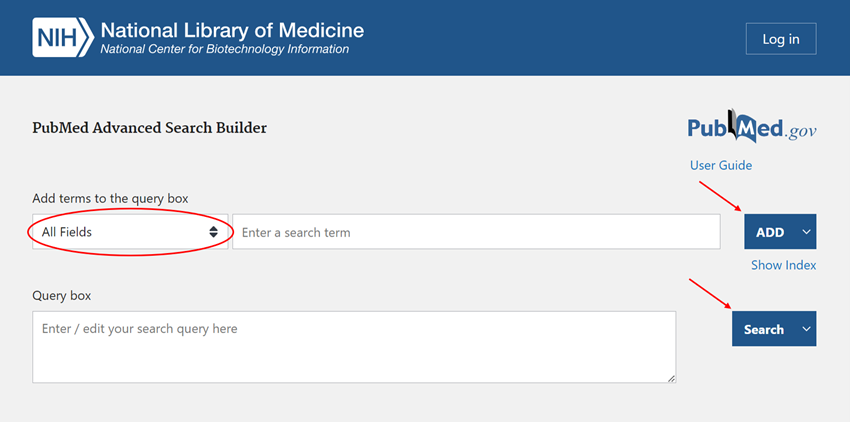The height and width of the screenshot is (422, 850).
Task: Focus the Enter a search term field
Action: 476,232
